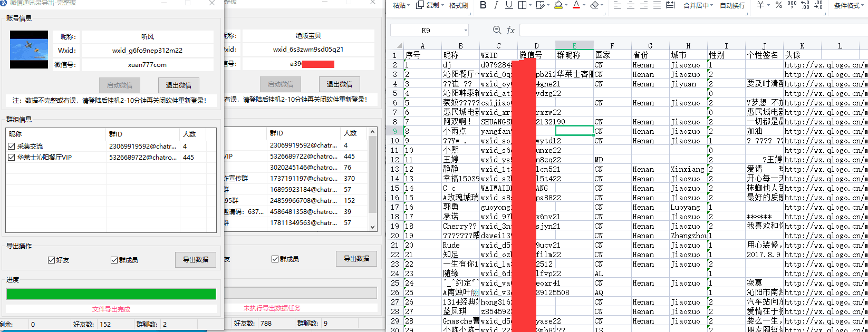Open the fx insert function dialog
Viewport: 868px width, 332px height.
click(510, 31)
